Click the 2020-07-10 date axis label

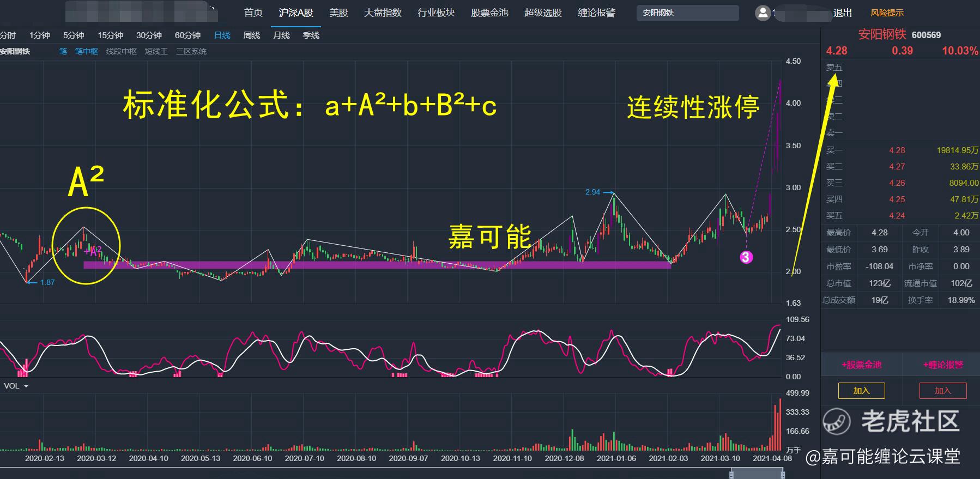point(305,458)
